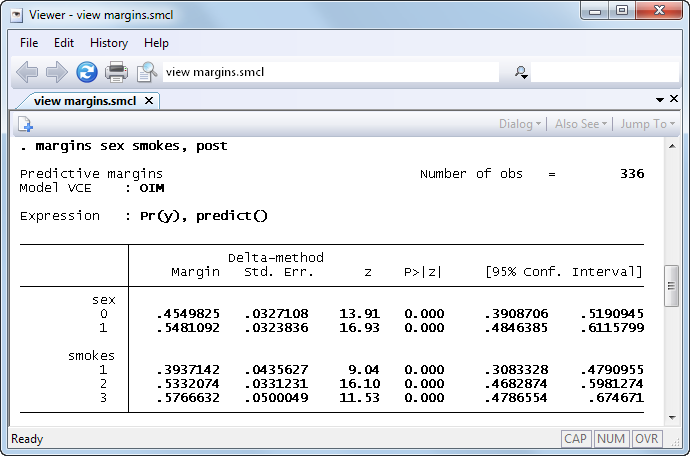The width and height of the screenshot is (690, 456).
Task: Close the view margins.smcl tab
Action: click(148, 100)
